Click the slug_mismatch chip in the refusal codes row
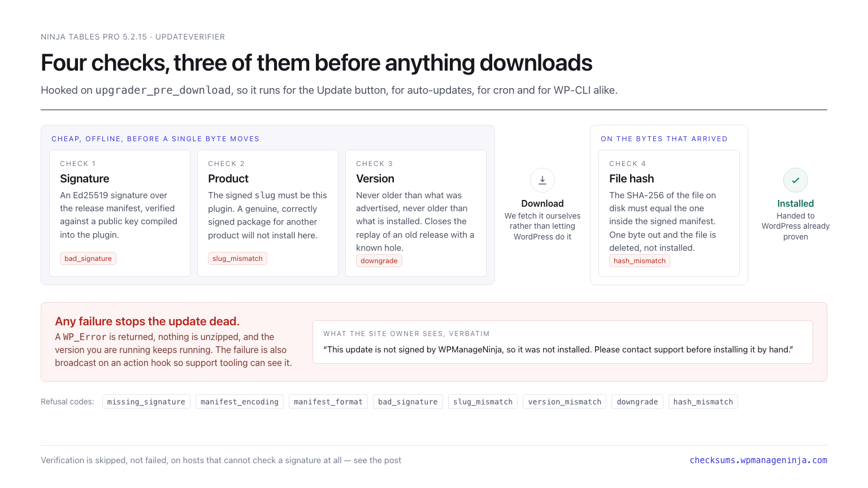 [x=483, y=402]
